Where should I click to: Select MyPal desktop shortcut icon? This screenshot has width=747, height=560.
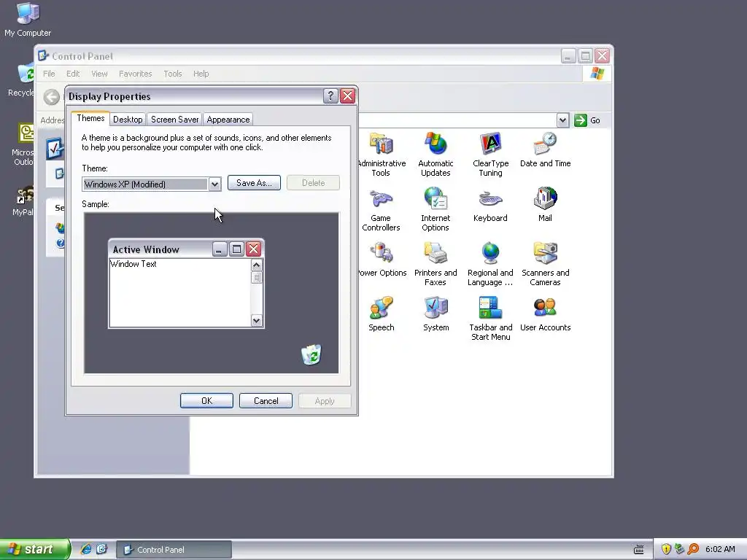pyautogui.click(x=23, y=201)
